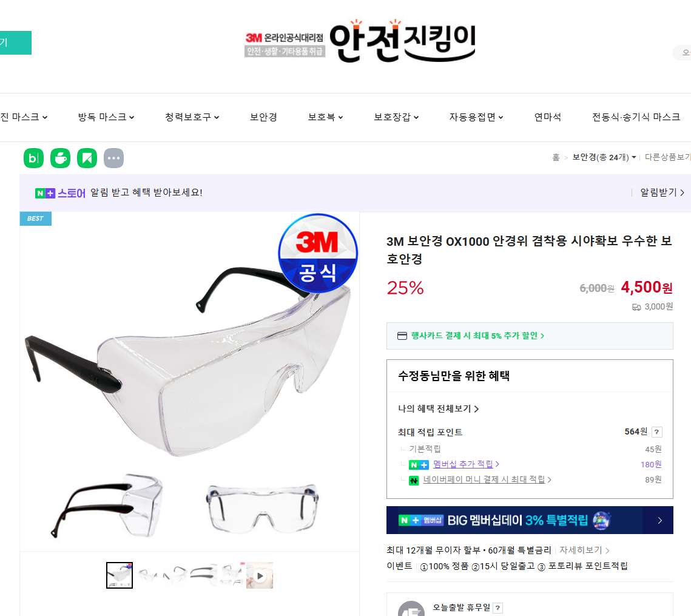Open 나의 혜택 전체보기 link
The width and height of the screenshot is (691, 616).
438,409
